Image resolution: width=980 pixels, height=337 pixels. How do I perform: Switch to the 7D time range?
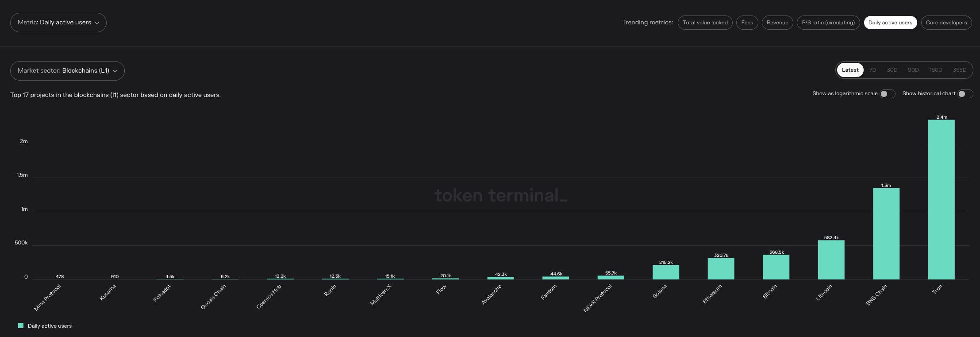872,70
